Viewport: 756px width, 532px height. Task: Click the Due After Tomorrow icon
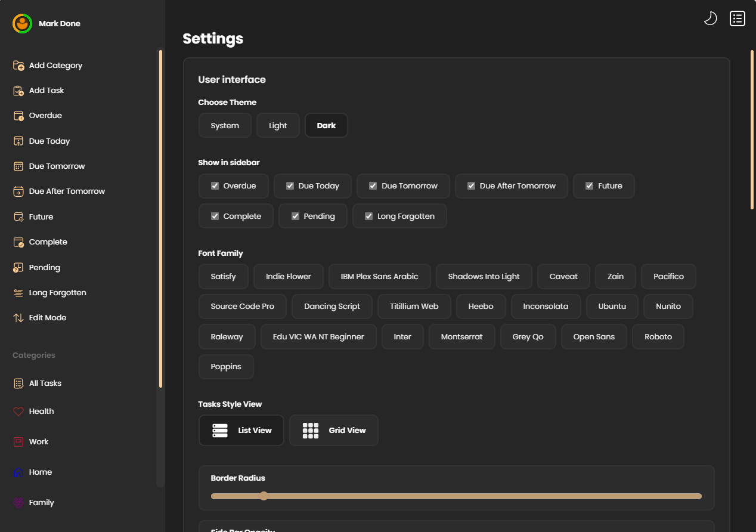pos(18,191)
